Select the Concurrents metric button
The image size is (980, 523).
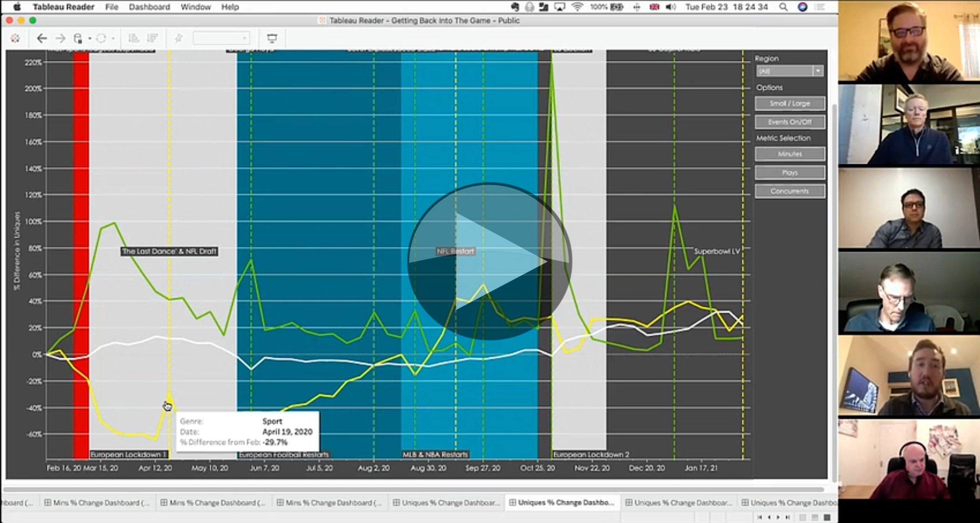[x=790, y=191]
